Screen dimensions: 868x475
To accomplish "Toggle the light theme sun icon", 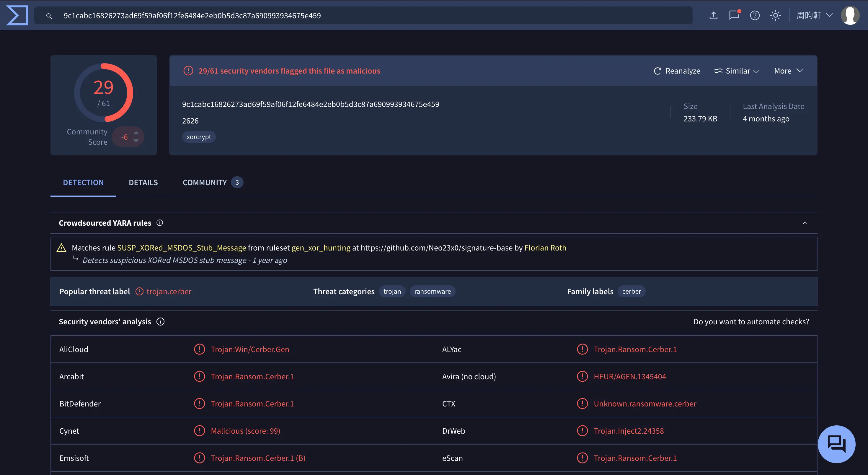I will coord(775,15).
